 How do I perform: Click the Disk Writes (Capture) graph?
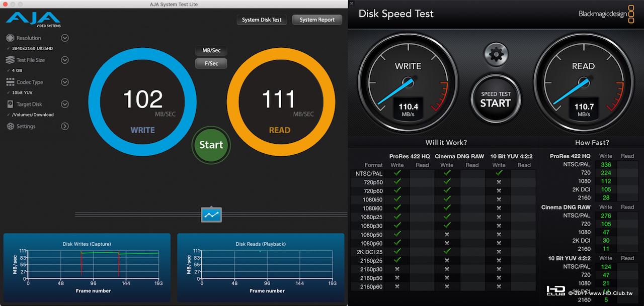87,268
